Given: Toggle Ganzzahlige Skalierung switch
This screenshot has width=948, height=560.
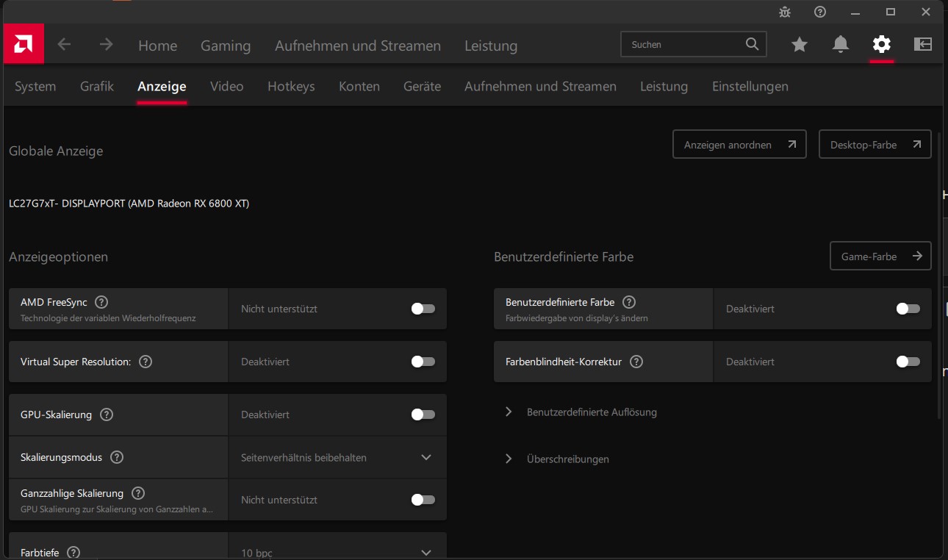Looking at the screenshot, I should click(423, 500).
